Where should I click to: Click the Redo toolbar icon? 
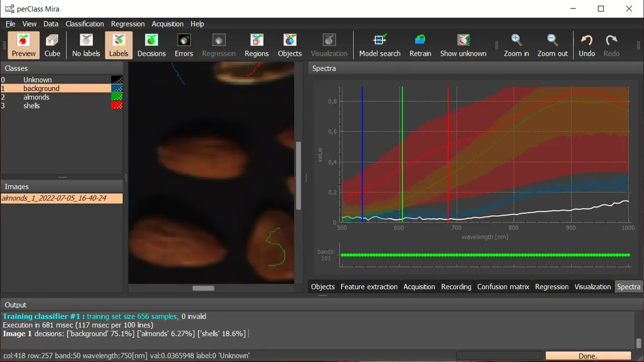click(611, 45)
